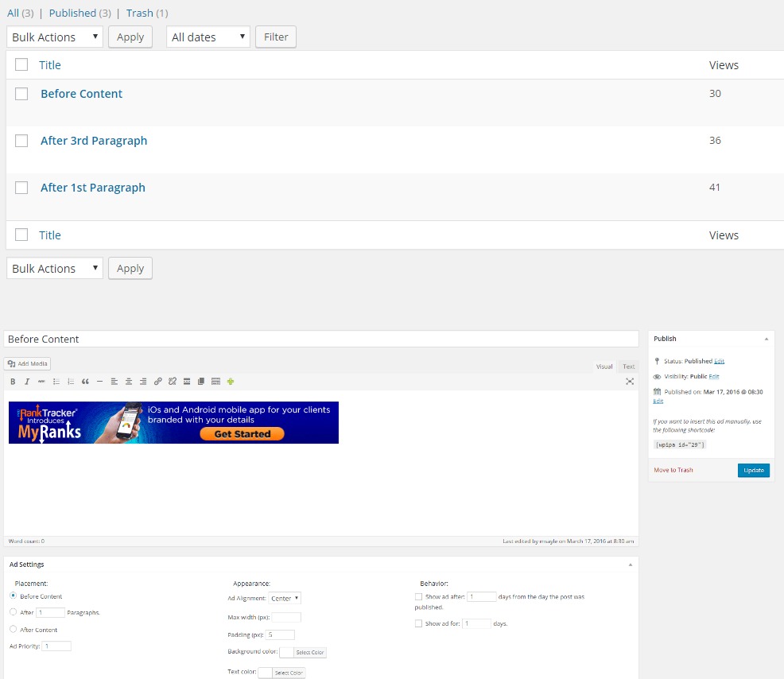Select all rows using footer checkbox
Screen dimensions: 784x679
click(x=21, y=235)
